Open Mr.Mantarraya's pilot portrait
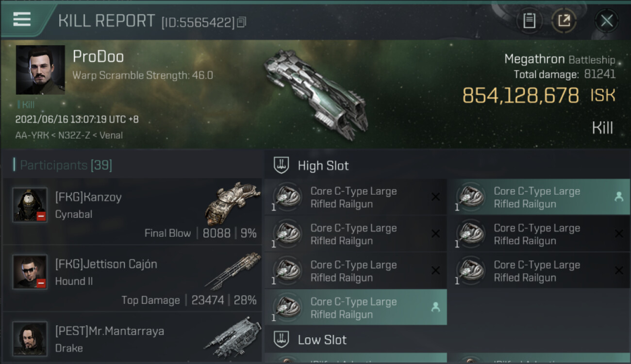 30,338
